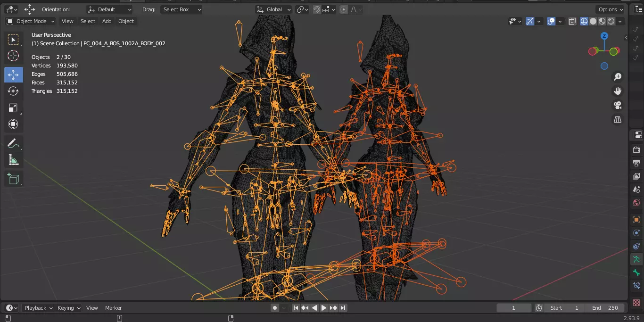The height and width of the screenshot is (322, 644).
Task: Pick the Measure tool
Action: click(13, 160)
